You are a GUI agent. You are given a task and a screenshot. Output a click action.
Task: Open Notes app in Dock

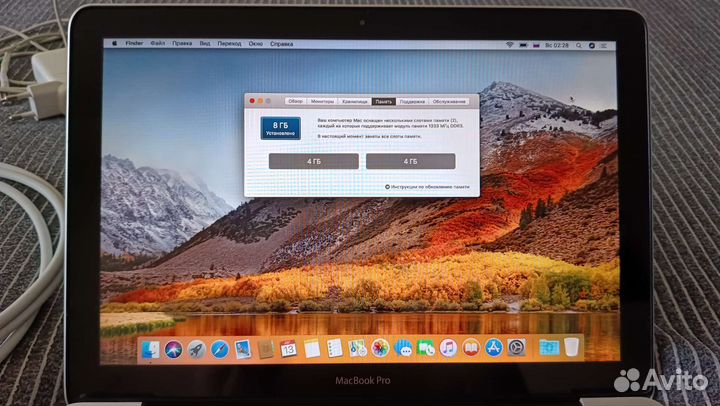312,349
